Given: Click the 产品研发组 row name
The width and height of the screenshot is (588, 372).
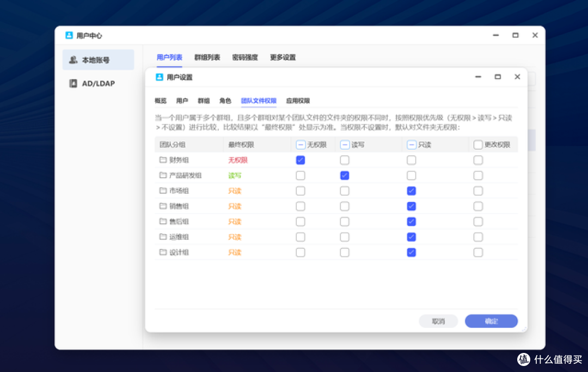Looking at the screenshot, I should (185, 175).
